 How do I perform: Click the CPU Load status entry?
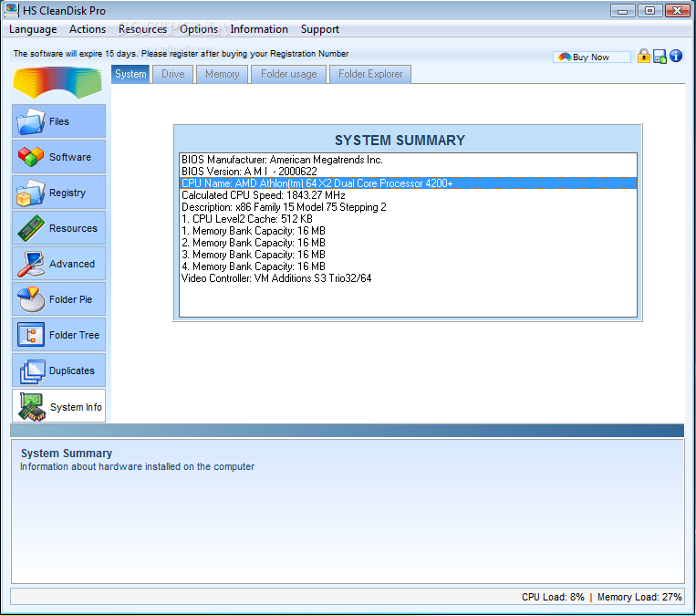click(x=553, y=597)
